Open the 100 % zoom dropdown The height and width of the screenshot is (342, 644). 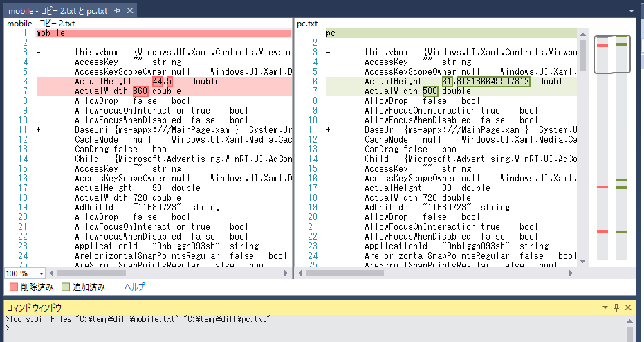pyautogui.click(x=41, y=273)
